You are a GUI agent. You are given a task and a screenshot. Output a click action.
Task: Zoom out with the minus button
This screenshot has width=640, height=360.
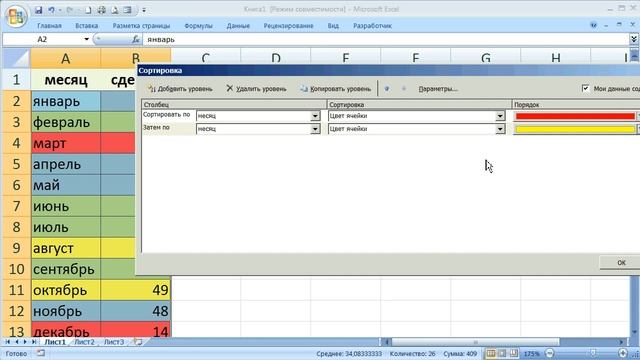[550, 353]
